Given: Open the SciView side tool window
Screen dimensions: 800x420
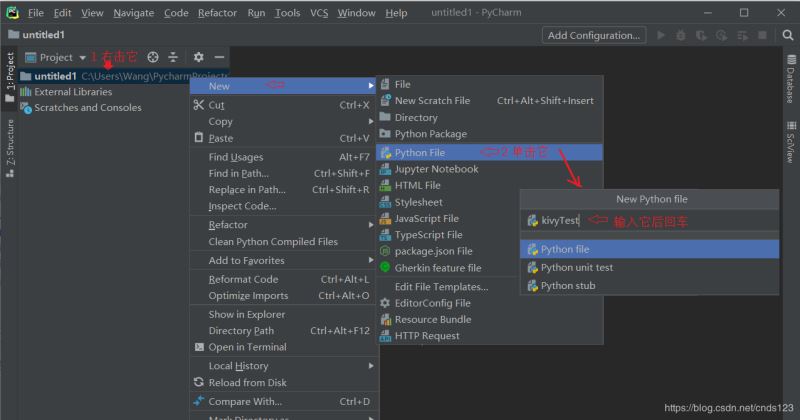Looking at the screenshot, I should pyautogui.click(x=791, y=142).
